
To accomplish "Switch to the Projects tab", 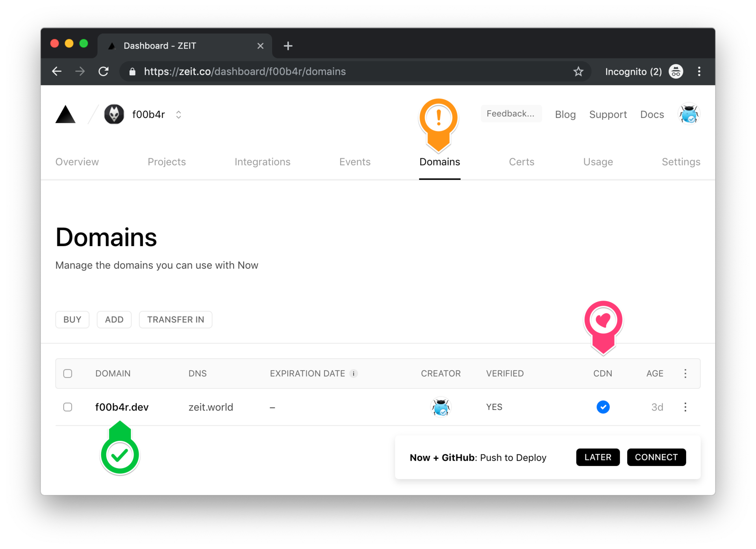I will point(167,162).
